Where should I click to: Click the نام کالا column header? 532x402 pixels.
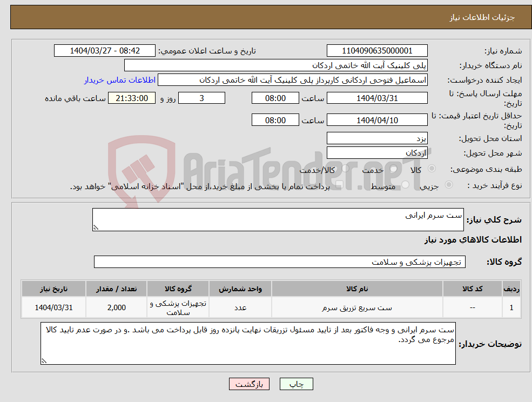click(x=357, y=289)
